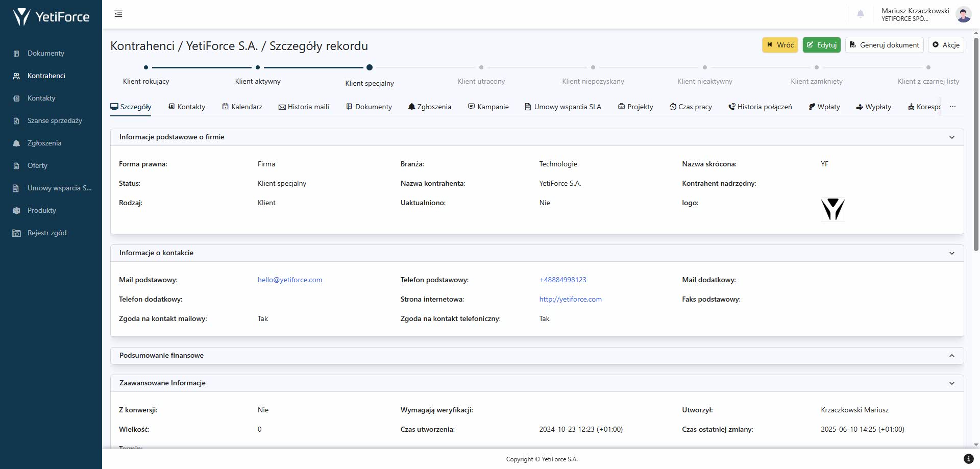This screenshot has width=980, height=469.
Task: Switch to the Wpłaty tab
Action: [824, 107]
